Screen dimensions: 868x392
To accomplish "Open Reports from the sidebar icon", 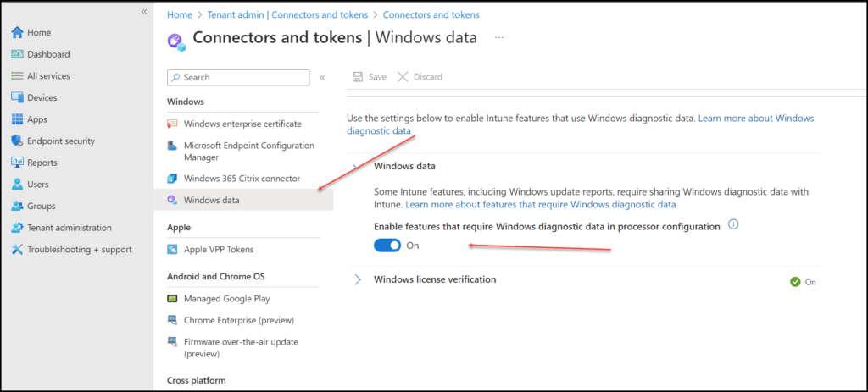I will (17, 163).
